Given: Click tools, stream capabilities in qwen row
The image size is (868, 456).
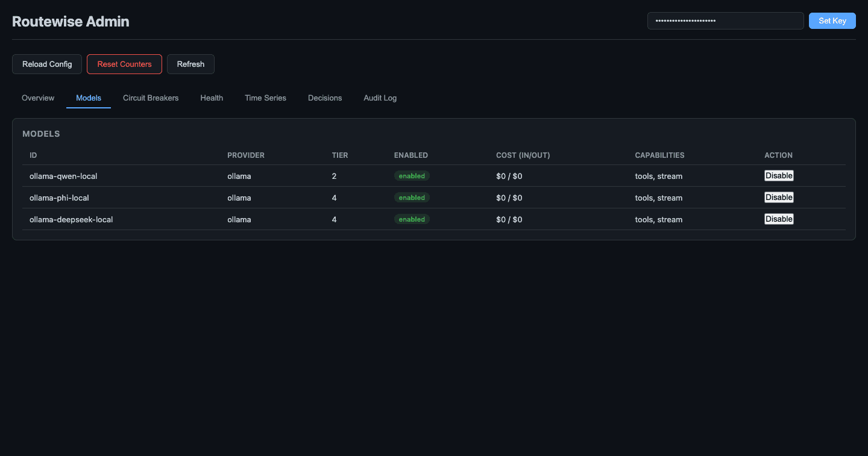Looking at the screenshot, I should click(658, 176).
